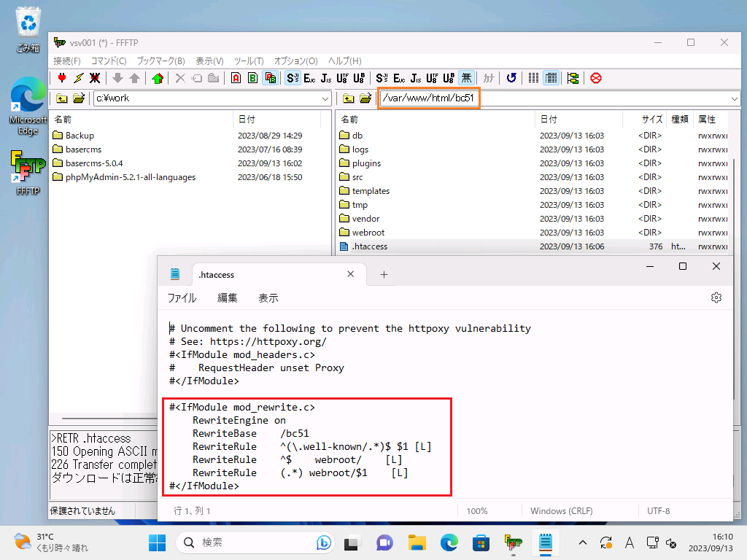Viewport: 747px width, 560px height.
Task: Click the Connect plug icon in FFFTP toolbar
Action: (62, 78)
